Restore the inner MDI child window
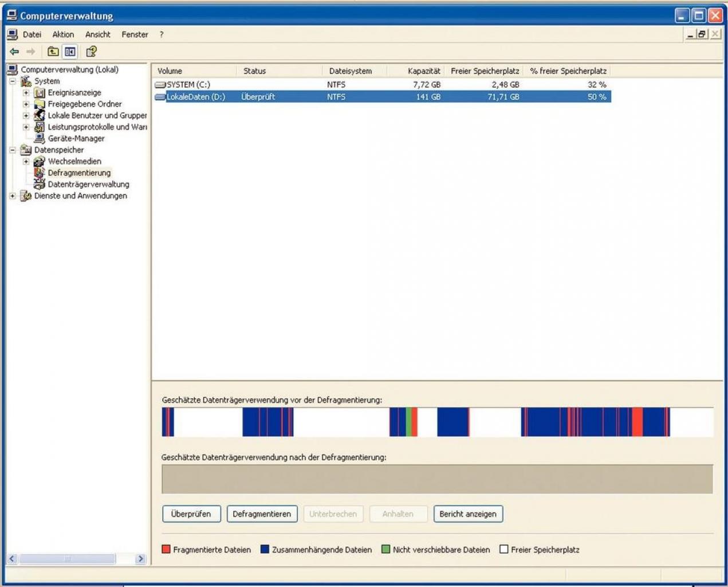The image size is (728, 587). pyautogui.click(x=702, y=34)
